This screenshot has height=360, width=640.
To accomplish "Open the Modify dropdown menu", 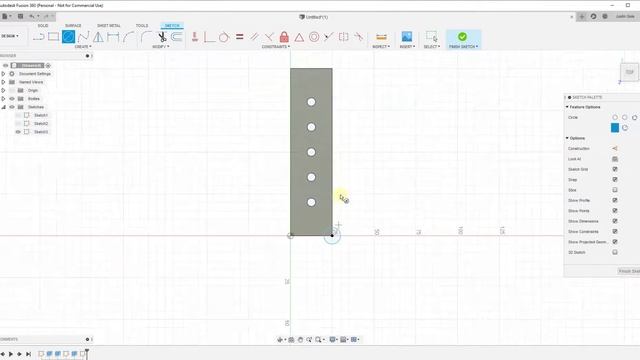I will [160, 47].
